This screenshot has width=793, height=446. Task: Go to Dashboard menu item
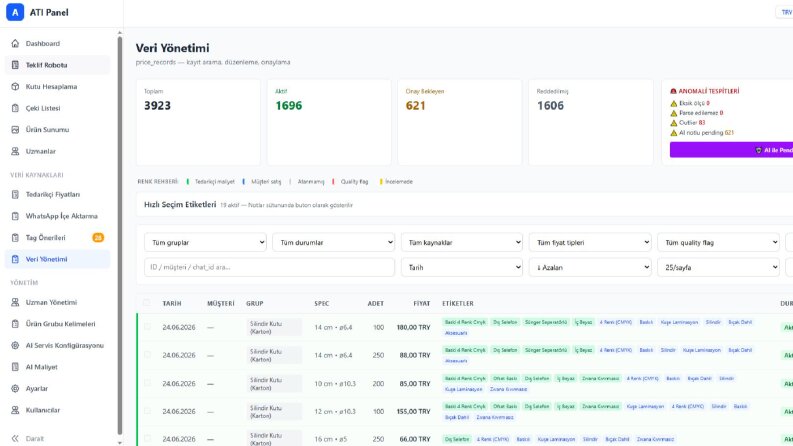pos(57,43)
